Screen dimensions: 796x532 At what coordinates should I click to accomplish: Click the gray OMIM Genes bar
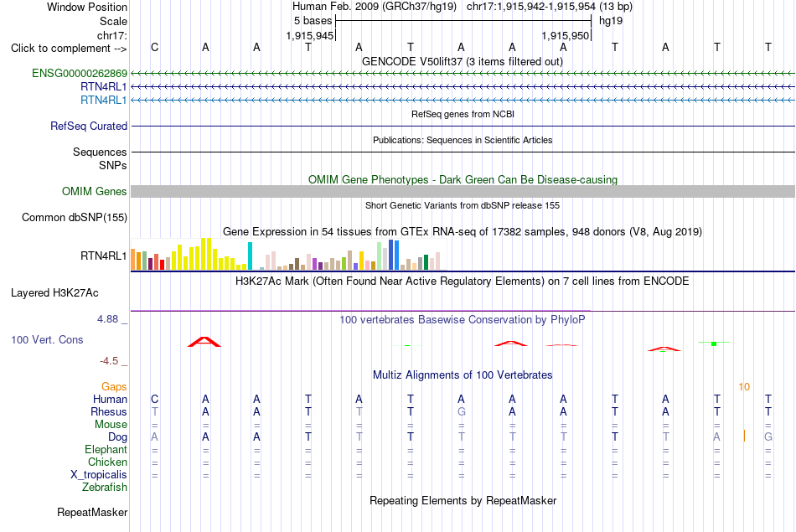(x=463, y=191)
